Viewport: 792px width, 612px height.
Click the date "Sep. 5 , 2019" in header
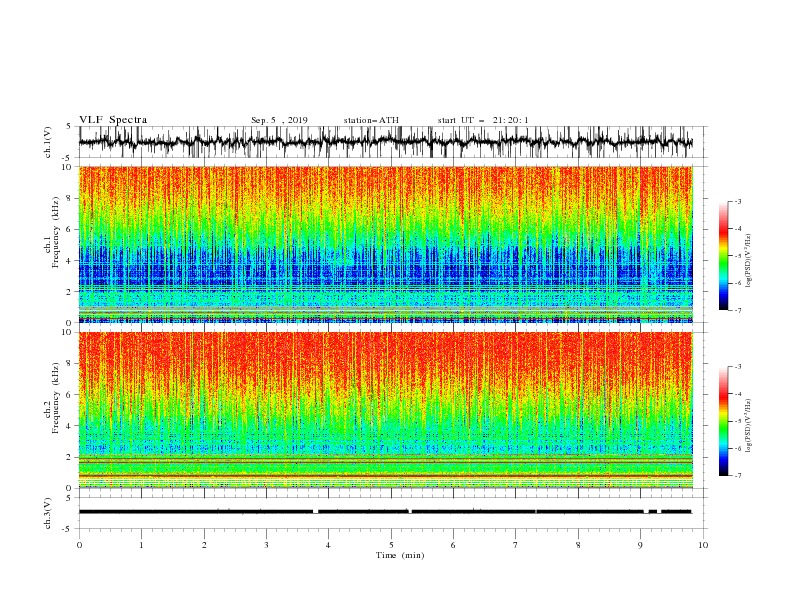pyautogui.click(x=279, y=120)
